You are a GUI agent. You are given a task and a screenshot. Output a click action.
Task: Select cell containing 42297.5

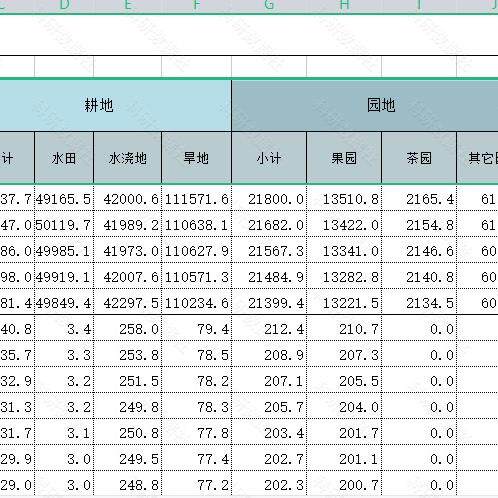pos(128,302)
